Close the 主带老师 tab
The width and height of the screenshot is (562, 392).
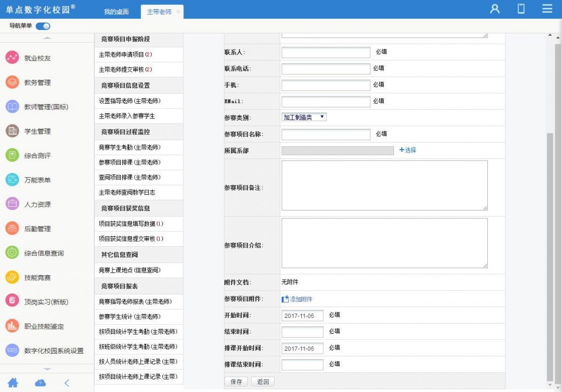coord(178,12)
